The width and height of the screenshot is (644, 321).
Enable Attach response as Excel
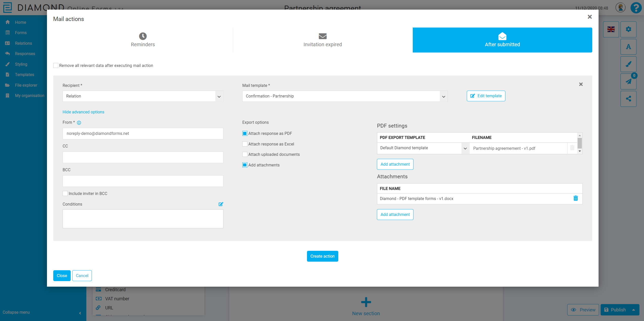[245, 144]
